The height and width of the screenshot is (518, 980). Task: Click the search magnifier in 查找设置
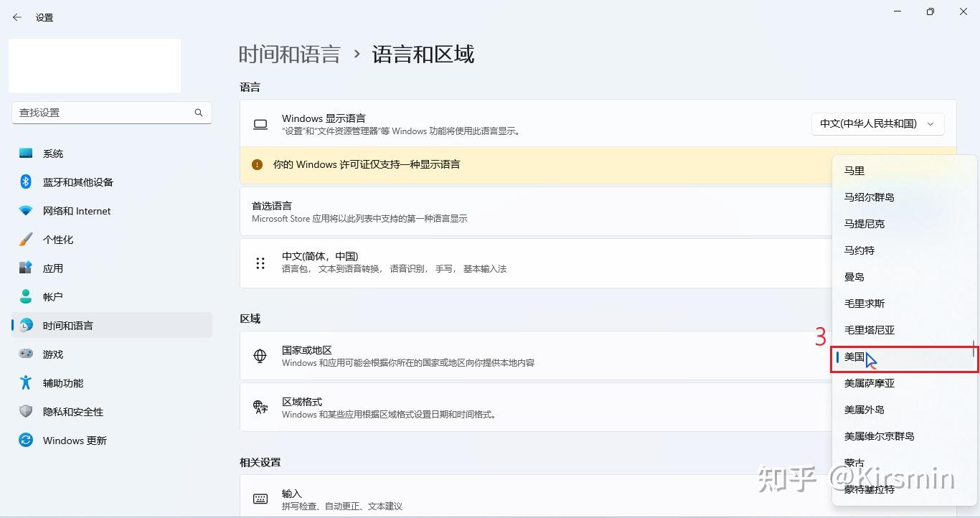198,113
